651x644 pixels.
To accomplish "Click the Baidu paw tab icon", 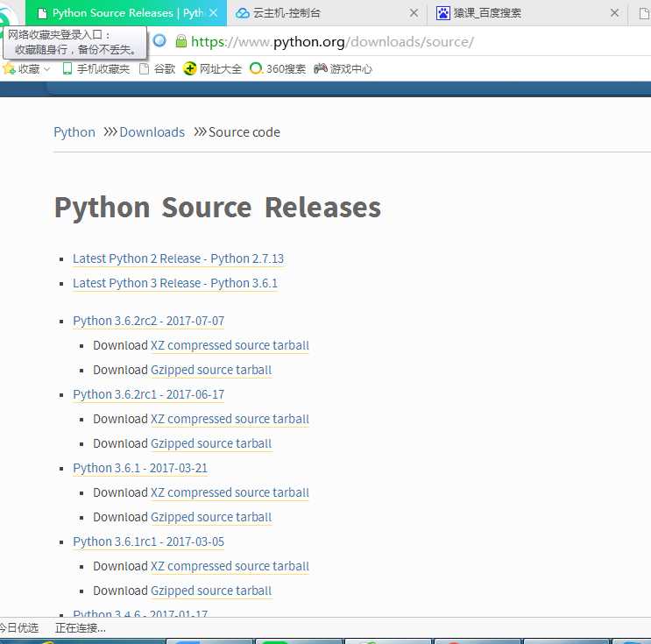I will pos(443,13).
